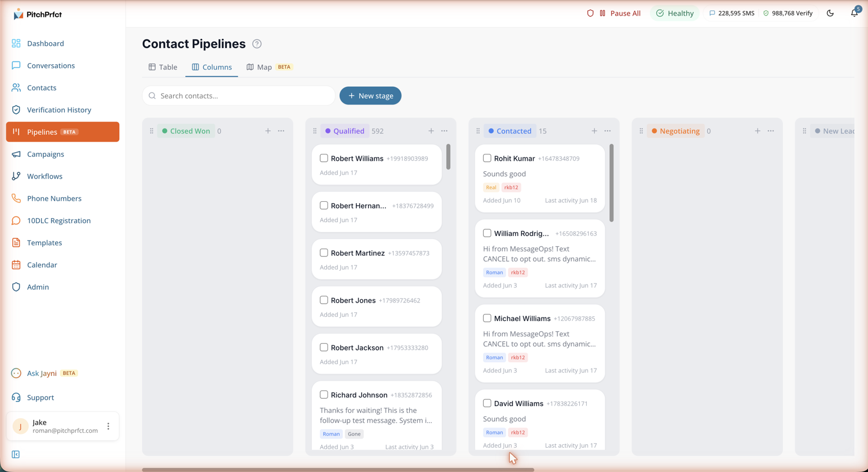Viewport: 868px width, 472px height.
Task: Click the Qualified column vertical scrollbar
Action: [448, 157]
